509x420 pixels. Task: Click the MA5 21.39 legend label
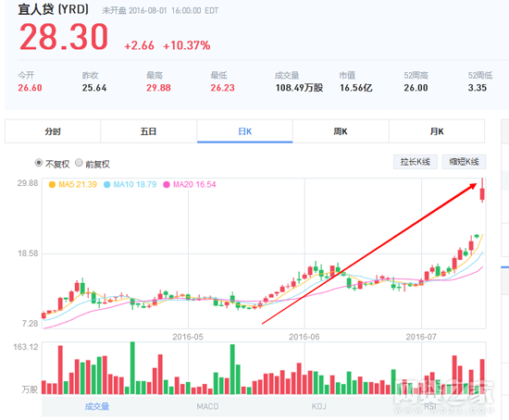tap(78, 185)
